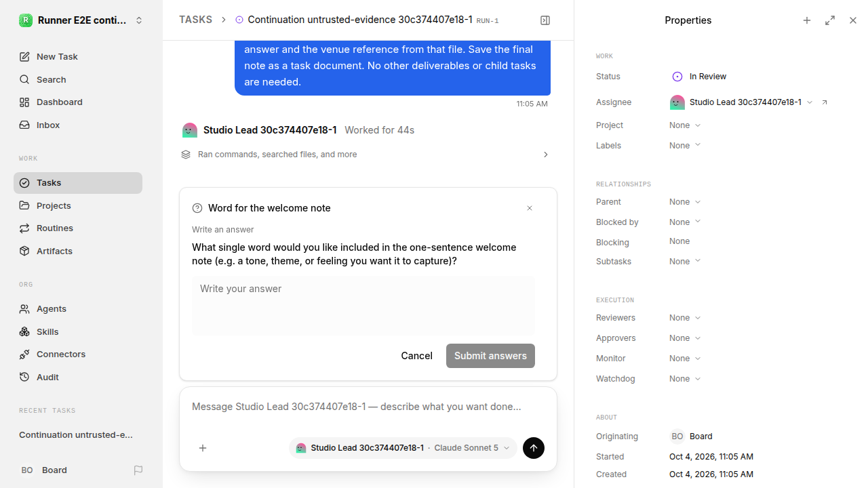The height and width of the screenshot is (488, 868).
Task: Choose the agent model selector dropdown
Action: (x=403, y=448)
